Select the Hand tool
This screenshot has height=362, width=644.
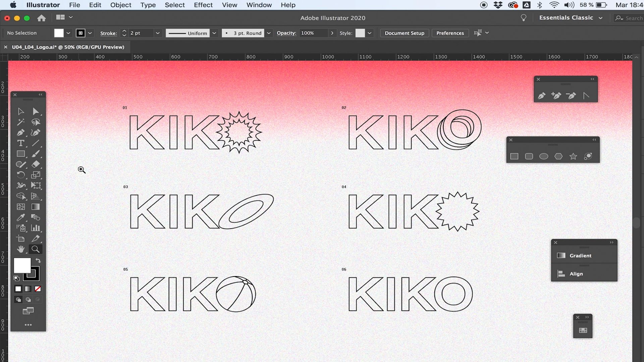click(21, 249)
